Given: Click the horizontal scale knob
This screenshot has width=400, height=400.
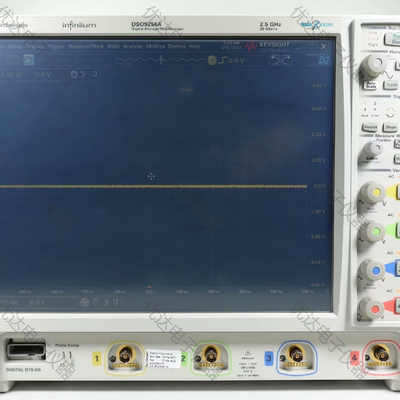Looking at the screenshot, I should tap(374, 65).
